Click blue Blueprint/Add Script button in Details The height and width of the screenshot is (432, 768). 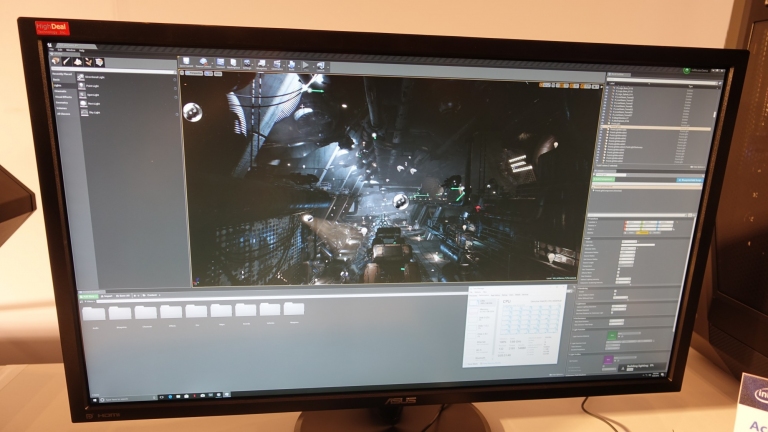click(x=690, y=180)
